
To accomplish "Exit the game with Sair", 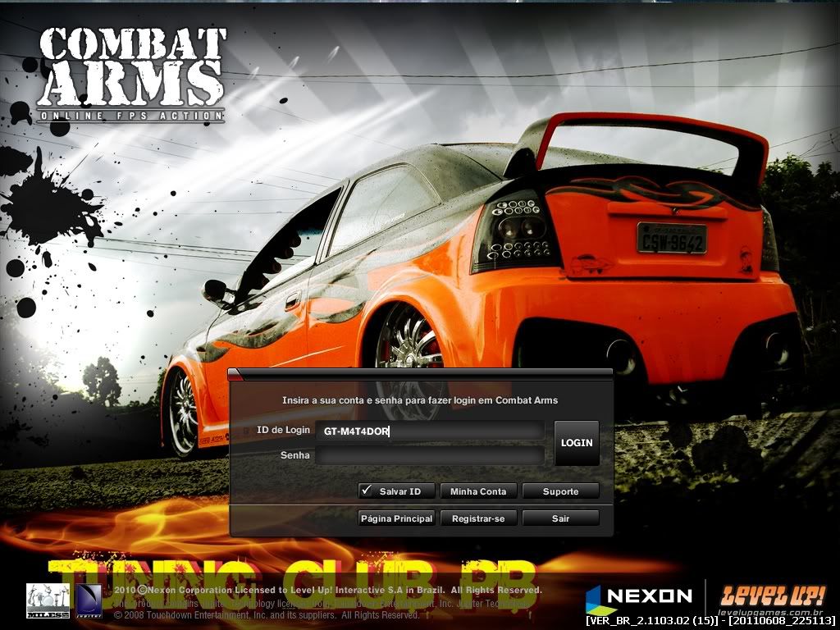I will 560,518.
